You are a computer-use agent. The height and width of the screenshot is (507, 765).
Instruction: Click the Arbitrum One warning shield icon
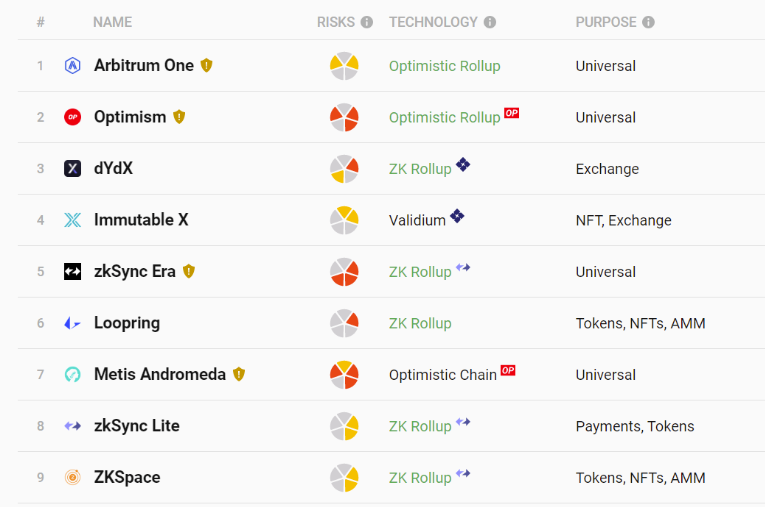(206, 65)
